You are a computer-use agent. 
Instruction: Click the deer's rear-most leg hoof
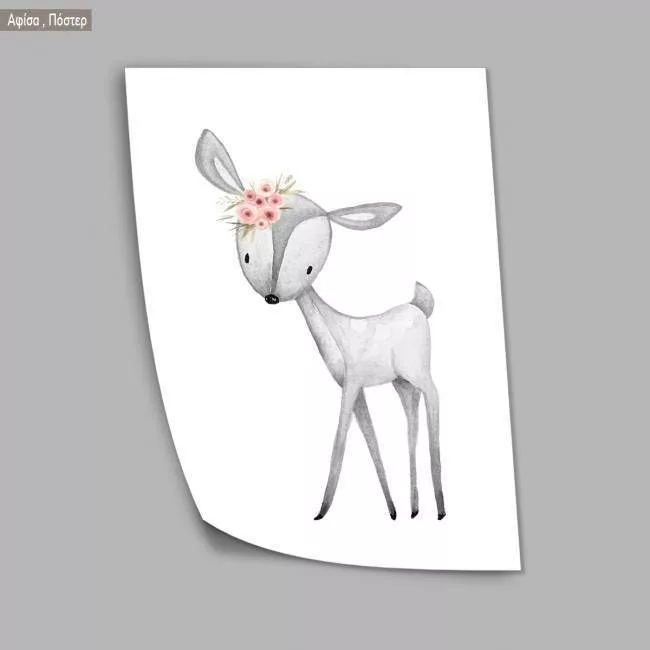440,515
